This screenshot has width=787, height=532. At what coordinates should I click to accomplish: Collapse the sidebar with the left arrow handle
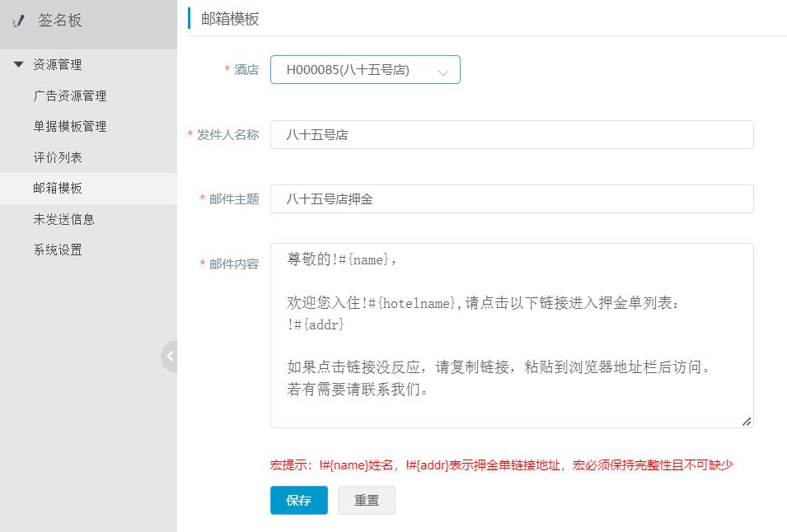click(x=170, y=356)
